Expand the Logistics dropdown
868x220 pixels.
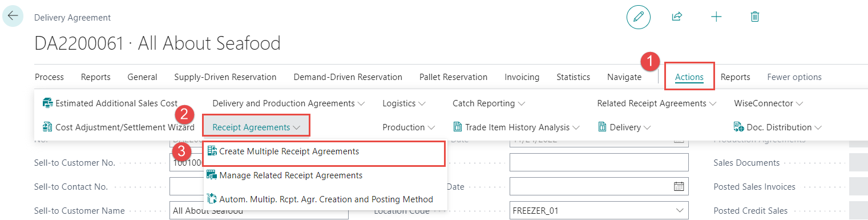coord(403,103)
